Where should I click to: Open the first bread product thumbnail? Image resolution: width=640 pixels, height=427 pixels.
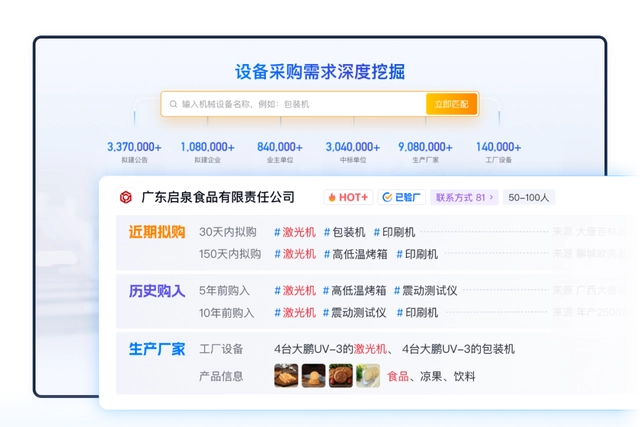(x=286, y=376)
